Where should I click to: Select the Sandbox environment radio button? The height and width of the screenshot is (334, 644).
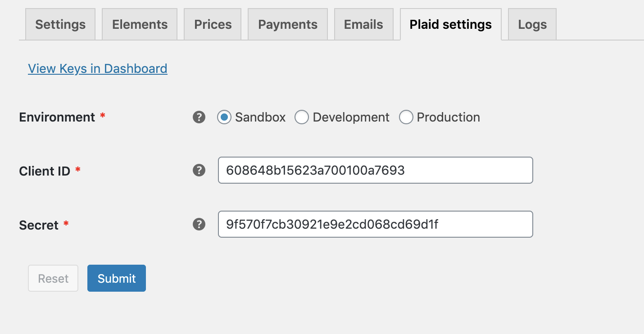[x=224, y=117]
